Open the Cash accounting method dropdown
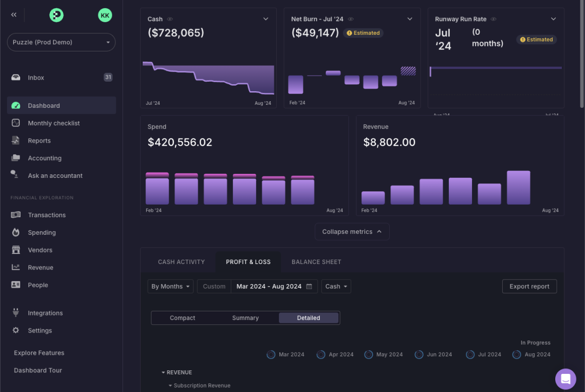Screen dimensions: 585x392 (336, 286)
